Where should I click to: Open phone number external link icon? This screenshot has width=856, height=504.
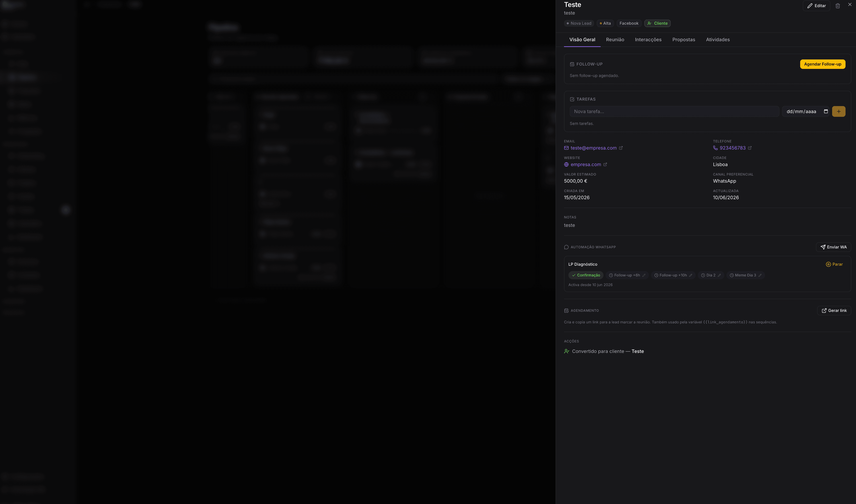click(x=750, y=148)
